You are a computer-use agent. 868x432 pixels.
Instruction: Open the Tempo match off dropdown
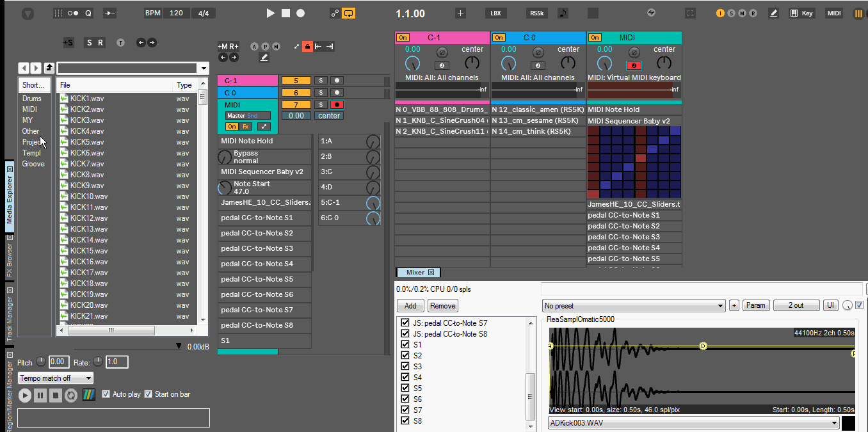pos(56,378)
